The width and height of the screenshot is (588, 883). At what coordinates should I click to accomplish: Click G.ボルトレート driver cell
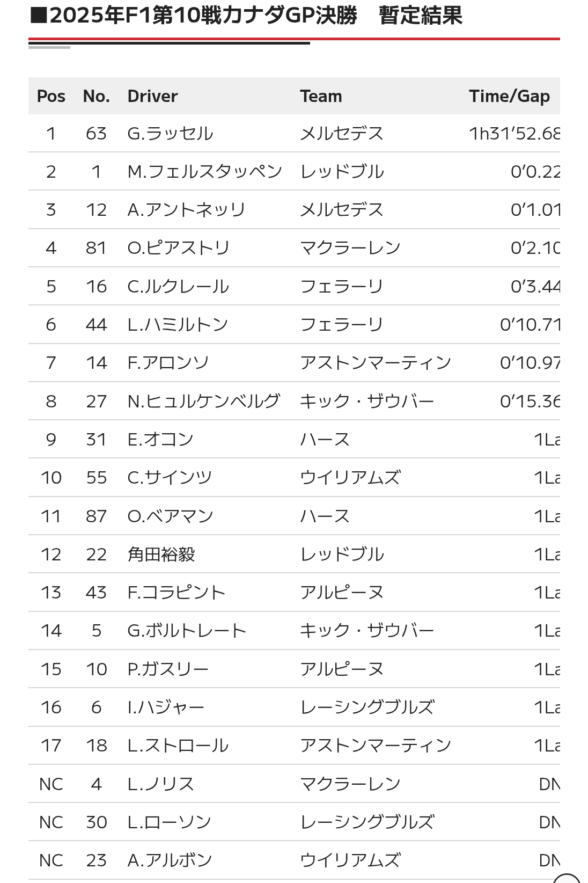(x=187, y=631)
